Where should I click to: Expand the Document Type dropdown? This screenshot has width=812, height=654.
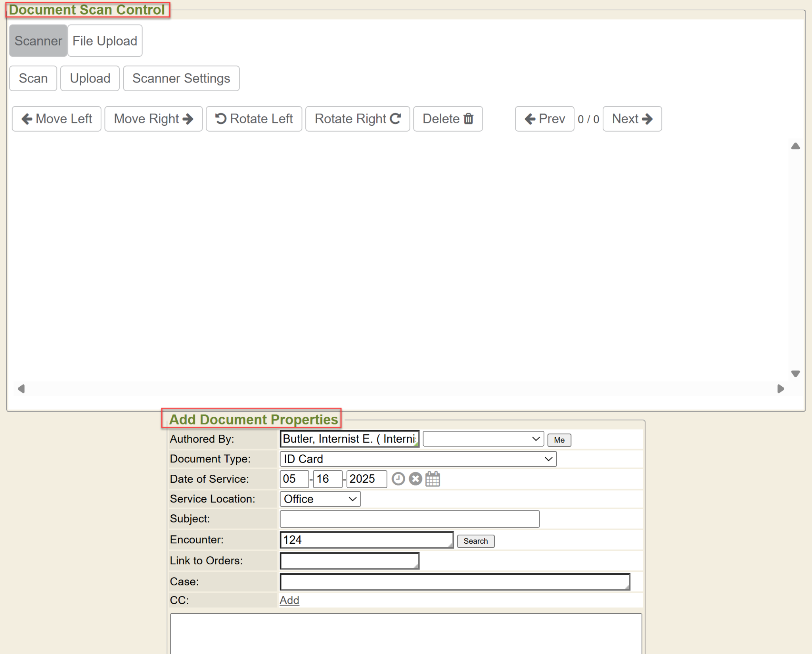pyautogui.click(x=418, y=459)
